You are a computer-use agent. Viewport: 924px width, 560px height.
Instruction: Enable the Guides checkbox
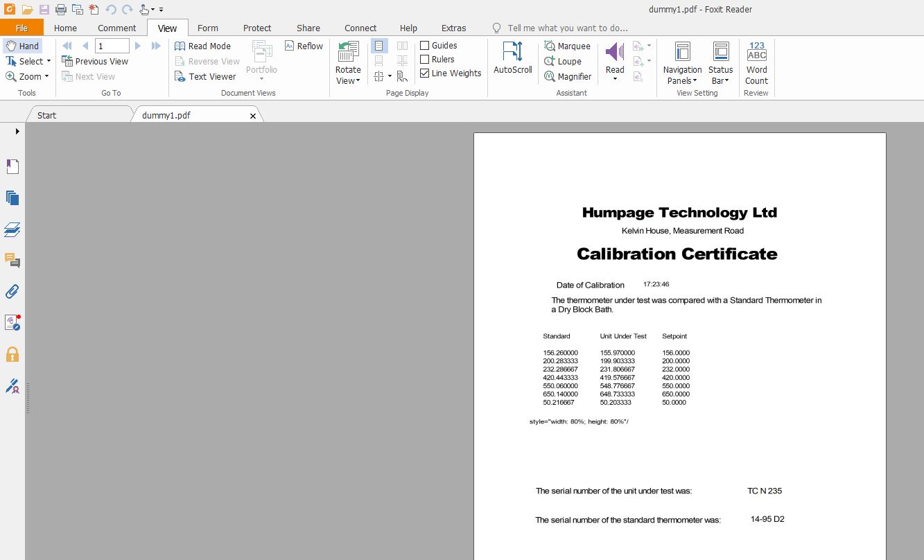(x=425, y=46)
